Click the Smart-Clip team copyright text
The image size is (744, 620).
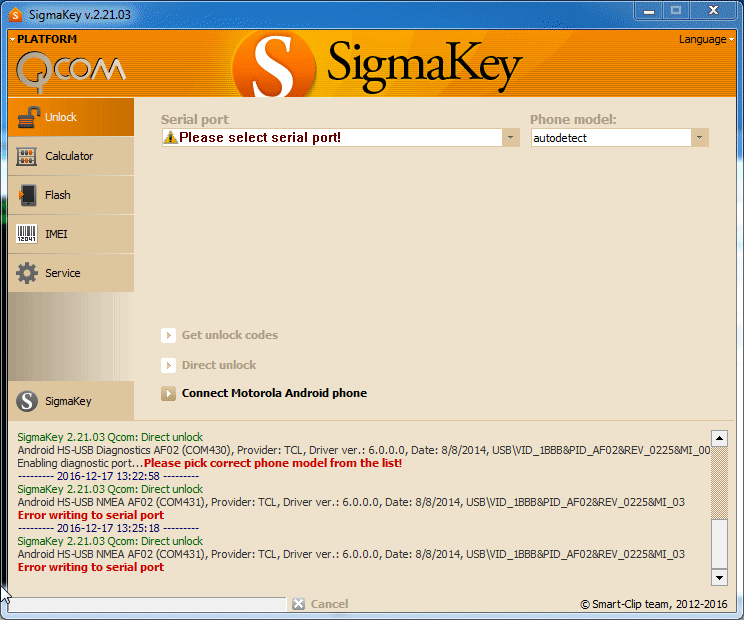[654, 604]
